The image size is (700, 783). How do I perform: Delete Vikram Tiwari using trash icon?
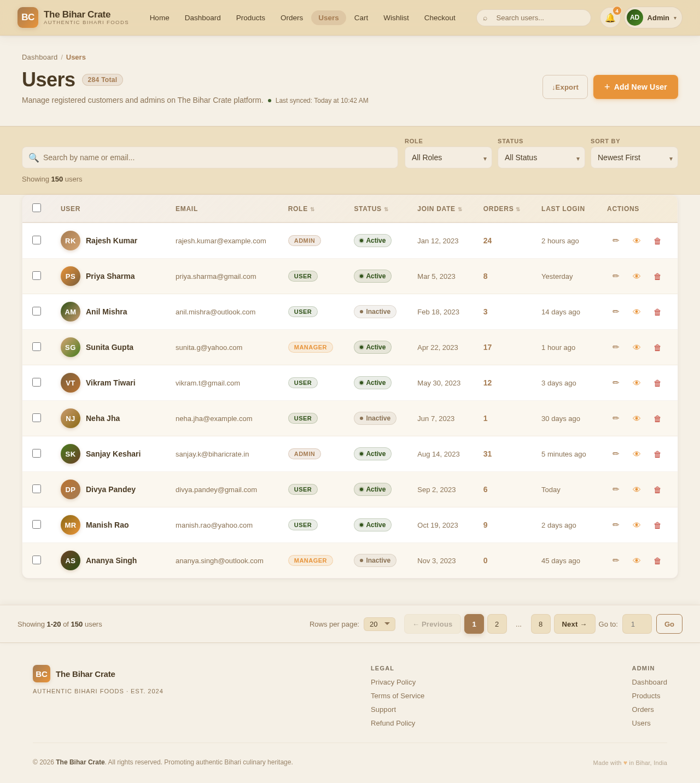coord(657,383)
